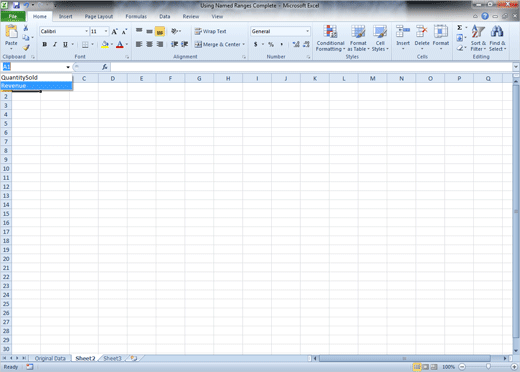Image resolution: width=520 pixels, height=372 pixels.
Task: Apply percent style format
Action: point(271,44)
